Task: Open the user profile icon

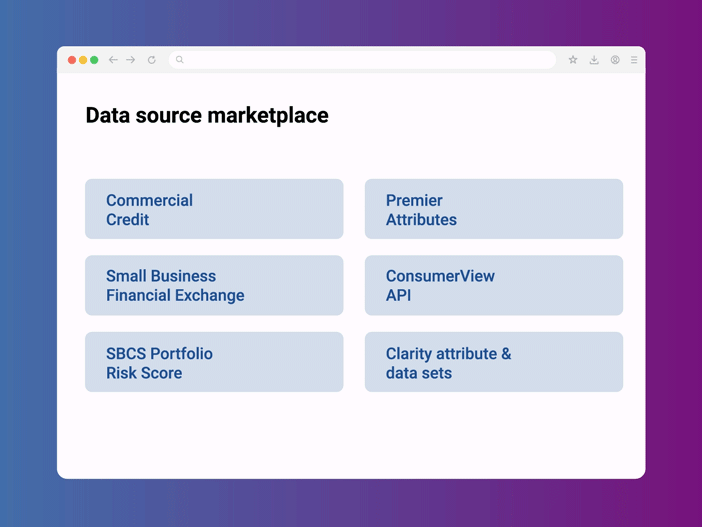Action: click(x=615, y=60)
